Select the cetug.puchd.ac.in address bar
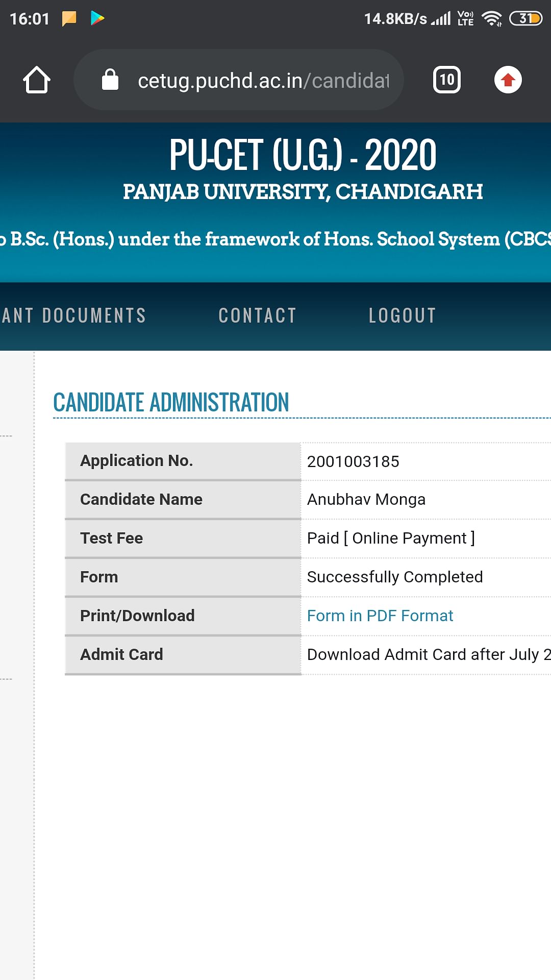 click(239, 80)
